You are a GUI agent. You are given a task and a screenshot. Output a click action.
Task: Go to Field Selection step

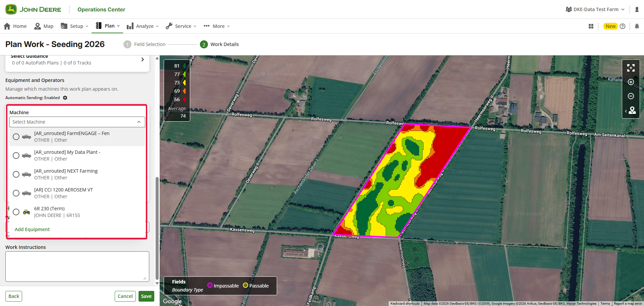(145, 44)
